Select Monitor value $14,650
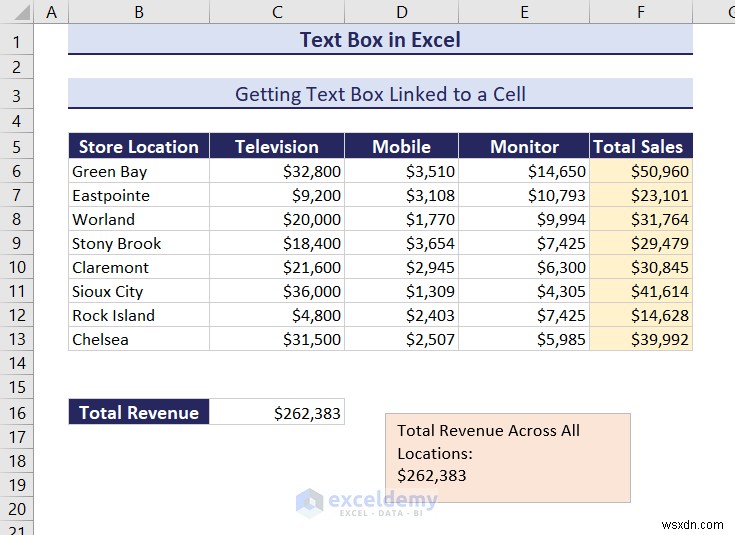Viewport: 735px width, 535px height. (524, 171)
